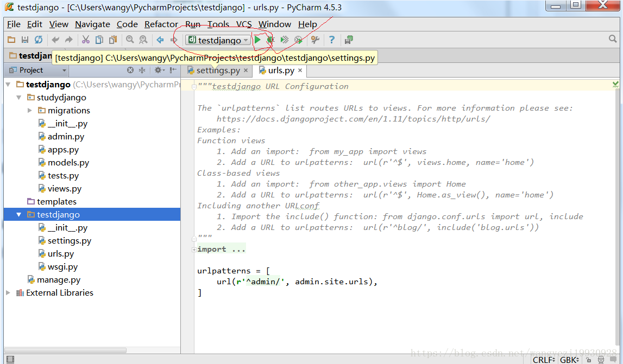Open the Window menu
This screenshot has height=364, width=623.
point(274,24)
